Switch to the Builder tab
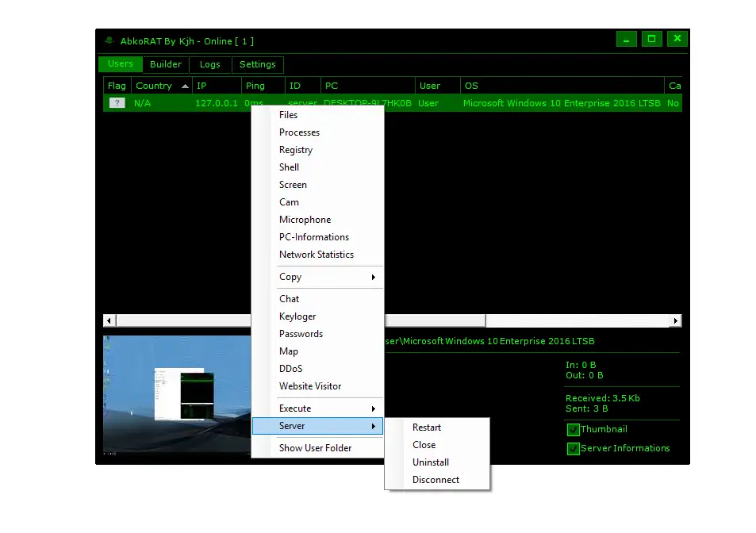756x533 pixels. pyautogui.click(x=165, y=64)
